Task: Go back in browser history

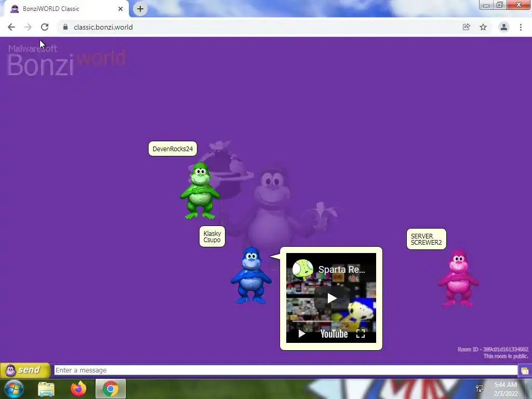Action: coord(11,27)
